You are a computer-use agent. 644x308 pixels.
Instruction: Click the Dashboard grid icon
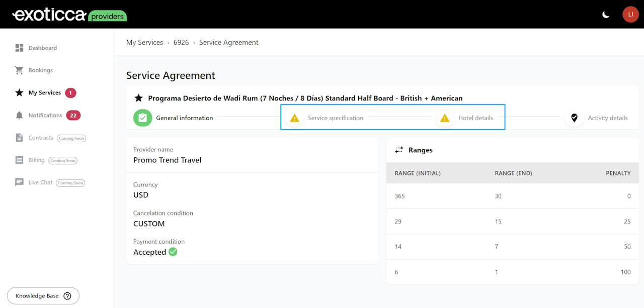(x=19, y=48)
